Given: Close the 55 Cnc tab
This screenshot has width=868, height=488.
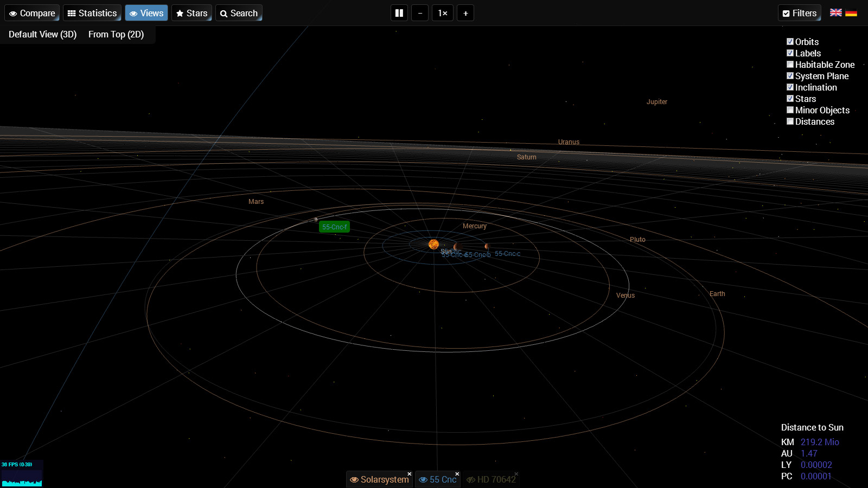Looking at the screenshot, I should [457, 474].
